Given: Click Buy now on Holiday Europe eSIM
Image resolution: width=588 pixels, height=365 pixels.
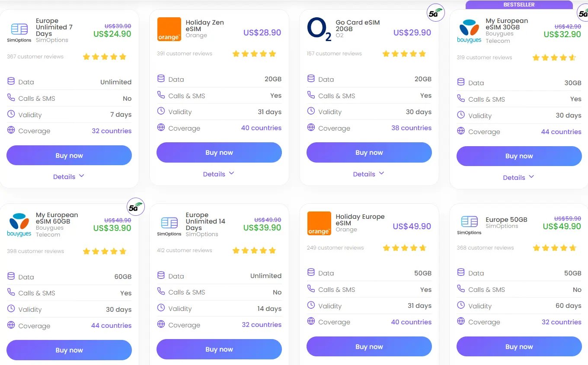Looking at the screenshot, I should (x=369, y=346).
